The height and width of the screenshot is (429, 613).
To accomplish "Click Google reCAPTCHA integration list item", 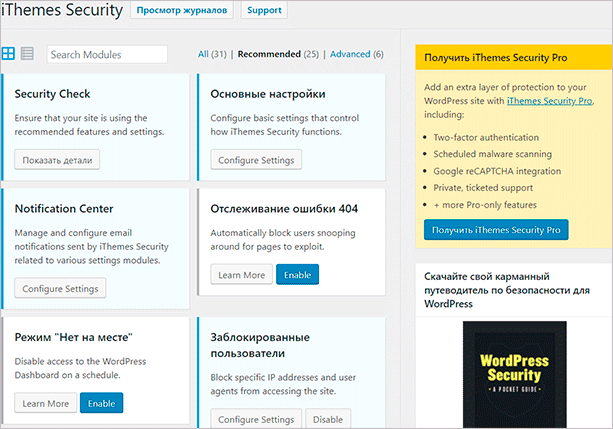I will [x=497, y=171].
